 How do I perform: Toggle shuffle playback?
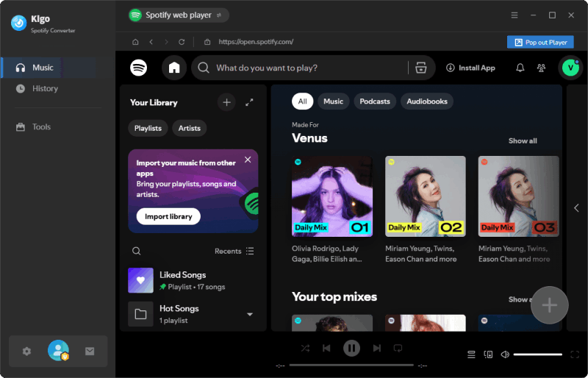(305, 349)
